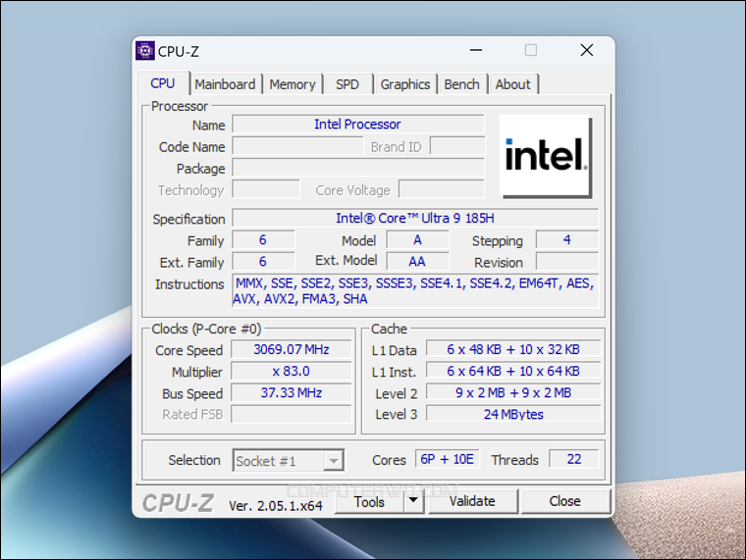Click the CPU-Z app icon in title bar
The width and height of the screenshot is (746, 560).
coord(145,50)
